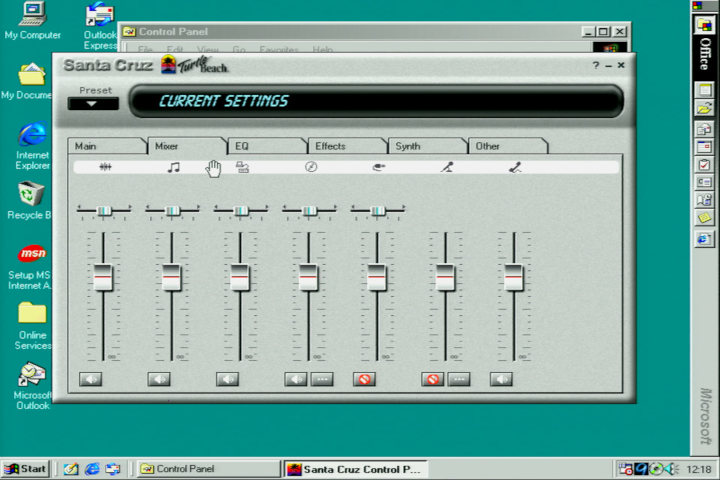Open the EQ tab
The height and width of the screenshot is (480, 720).
tap(267, 146)
